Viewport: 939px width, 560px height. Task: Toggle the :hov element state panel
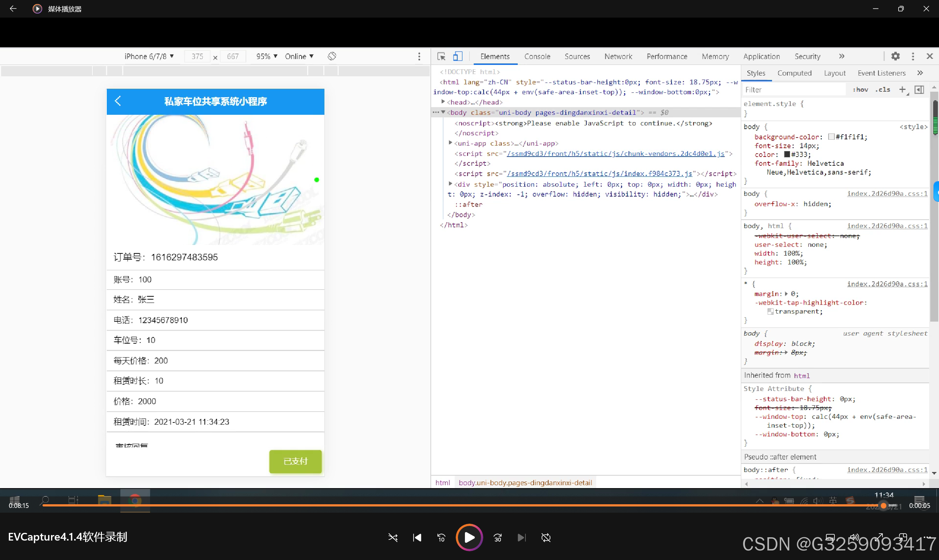point(860,90)
